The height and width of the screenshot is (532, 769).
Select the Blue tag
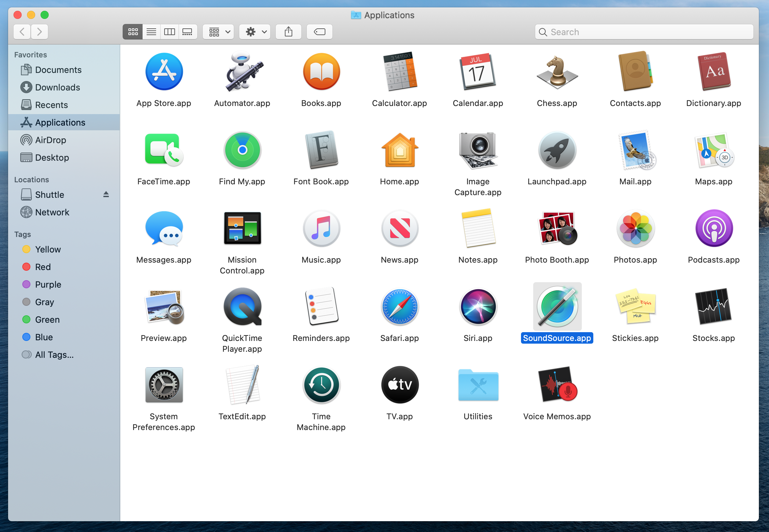(64, 337)
